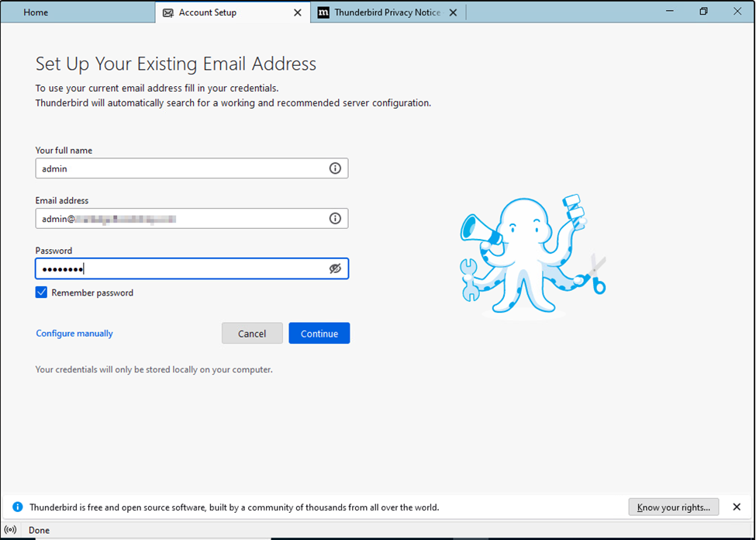
Task: Switch to Thunderbird Privacy Notice tab
Action: tap(387, 12)
